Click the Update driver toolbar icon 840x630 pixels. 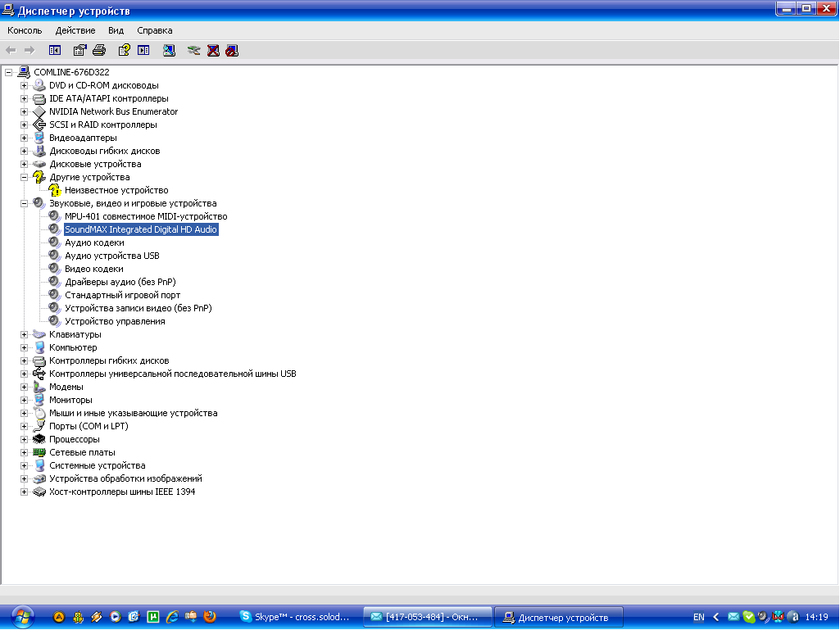coord(194,50)
